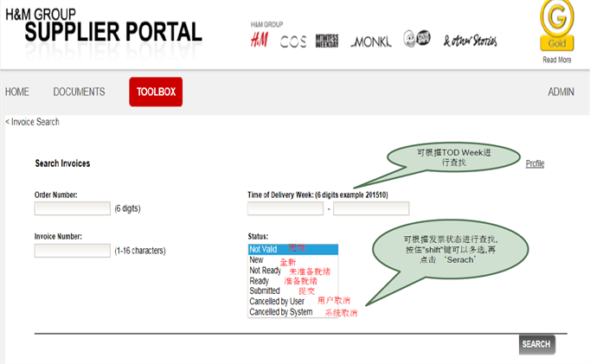Click the Cheap Monday skull logo
Screen dimensions: 590x364
point(416,39)
